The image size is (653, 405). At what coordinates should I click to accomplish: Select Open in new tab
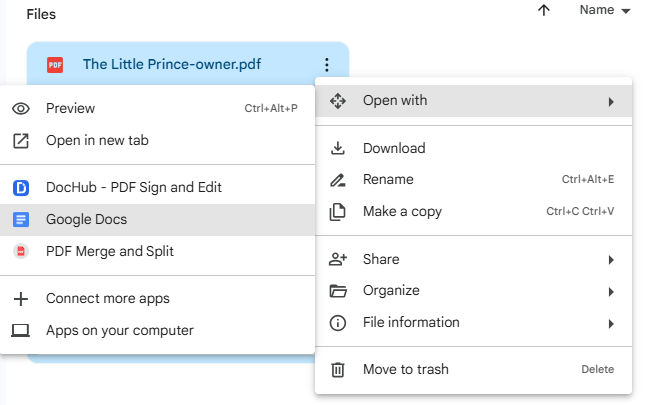coord(157,141)
